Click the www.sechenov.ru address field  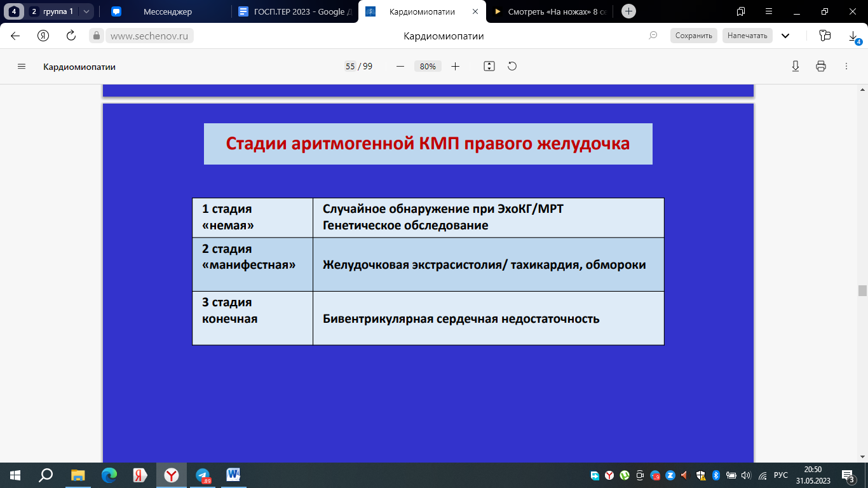pos(149,36)
